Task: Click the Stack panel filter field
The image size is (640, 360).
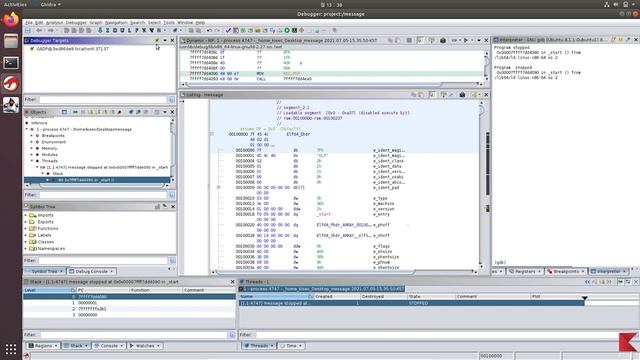Action: 133,335
